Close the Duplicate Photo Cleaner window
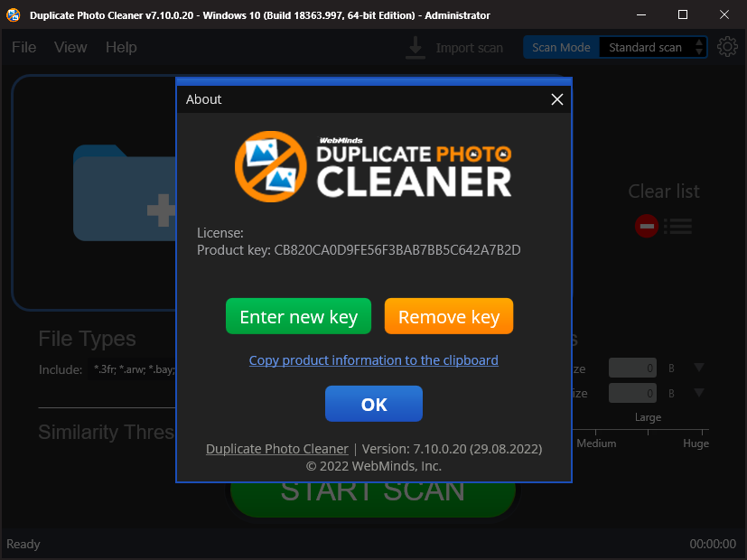This screenshot has height=560, width=747. point(724,14)
